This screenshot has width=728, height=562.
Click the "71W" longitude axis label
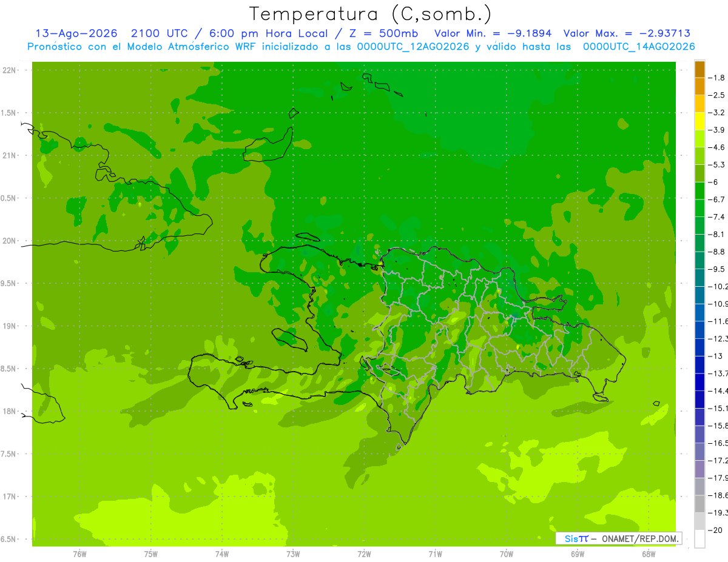435,554
